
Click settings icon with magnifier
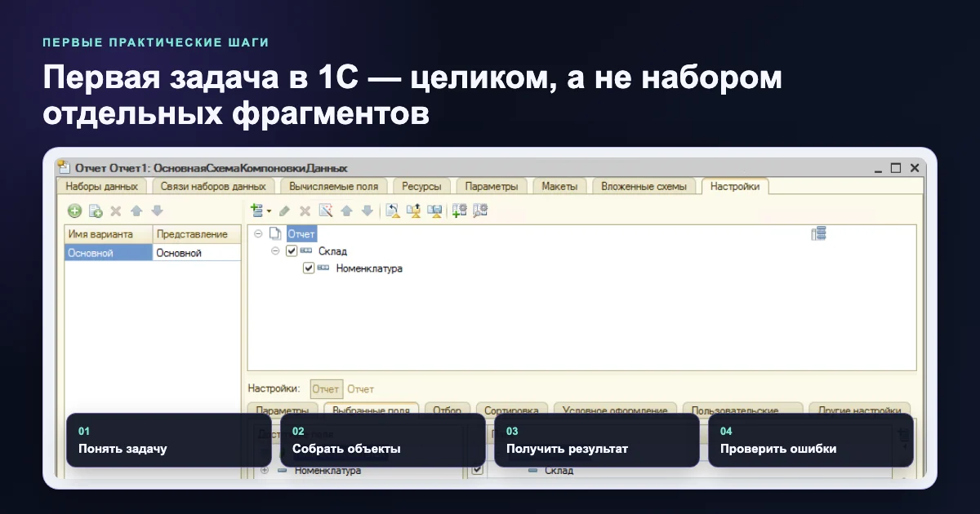point(480,210)
